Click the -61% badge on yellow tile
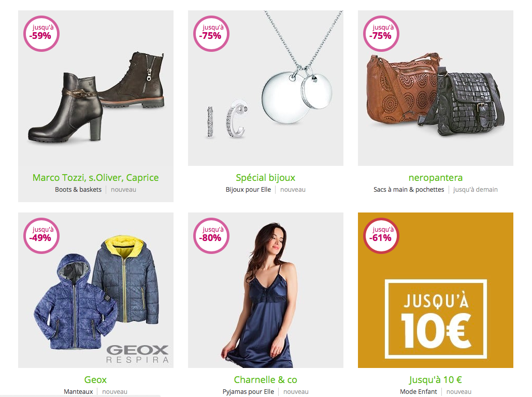 (381, 236)
